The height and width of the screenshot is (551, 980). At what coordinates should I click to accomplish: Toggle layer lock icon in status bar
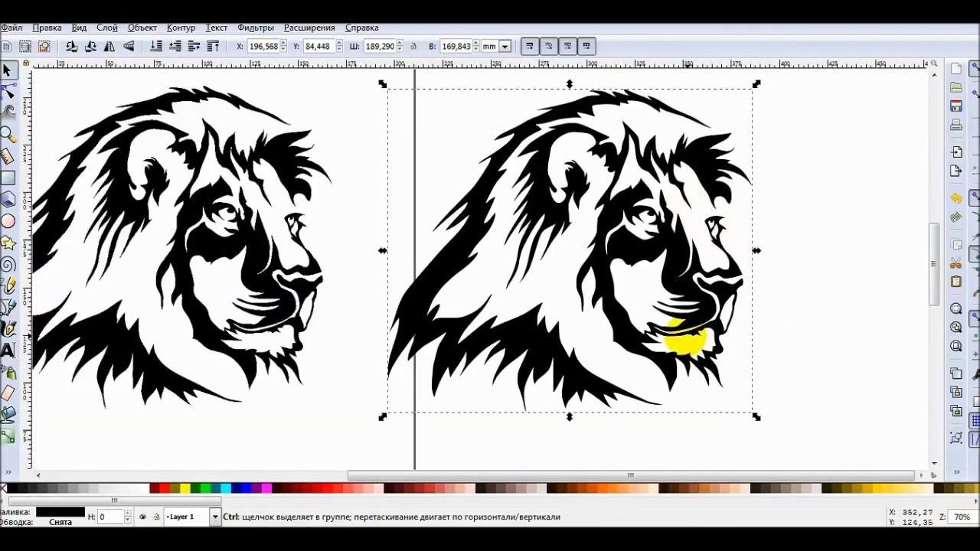[x=156, y=517]
